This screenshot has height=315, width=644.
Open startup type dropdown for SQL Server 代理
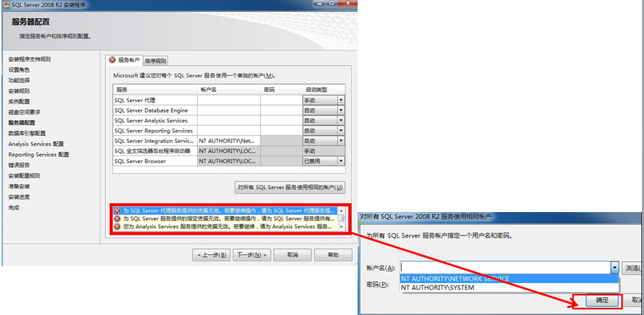tap(341, 100)
